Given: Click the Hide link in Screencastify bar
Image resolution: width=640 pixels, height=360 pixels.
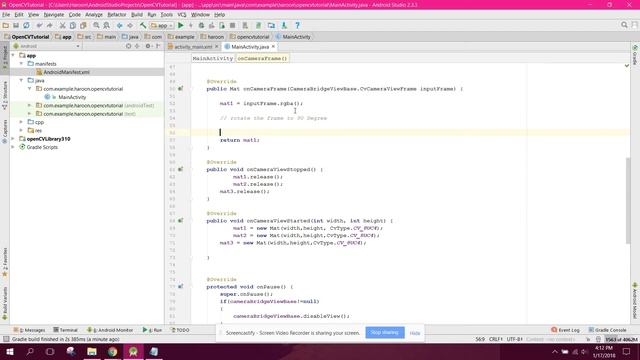Looking at the screenshot, I should point(415,333).
